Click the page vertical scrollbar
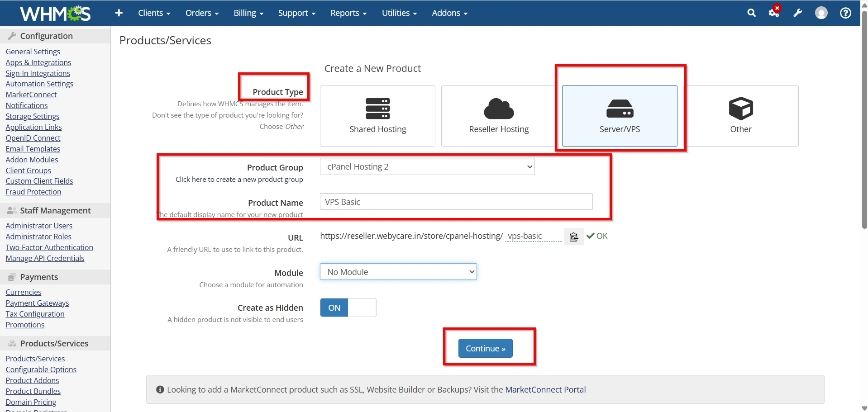The width and height of the screenshot is (868, 412). click(864, 120)
